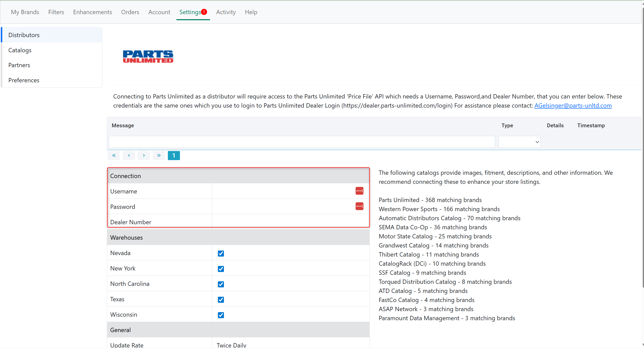
Task: Go to first page of messages
Action: click(x=114, y=156)
